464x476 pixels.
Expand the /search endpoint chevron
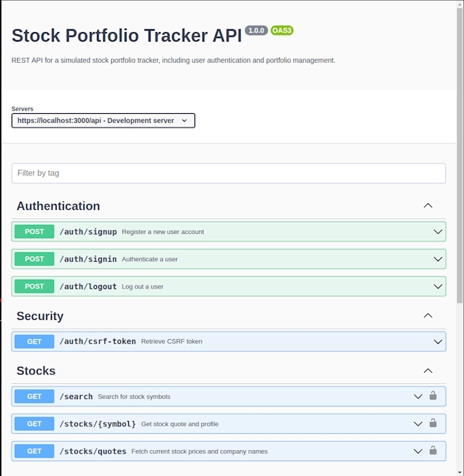(x=418, y=397)
